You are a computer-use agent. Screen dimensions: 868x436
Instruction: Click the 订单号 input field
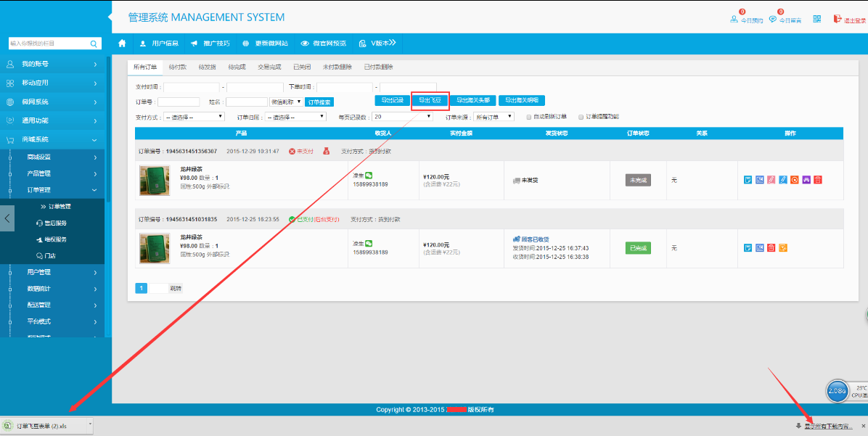click(x=179, y=102)
